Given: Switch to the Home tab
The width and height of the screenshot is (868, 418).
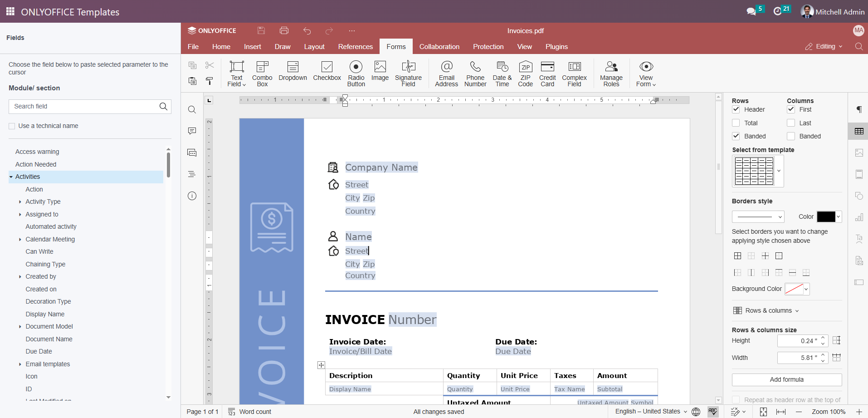Looking at the screenshot, I should click(221, 47).
